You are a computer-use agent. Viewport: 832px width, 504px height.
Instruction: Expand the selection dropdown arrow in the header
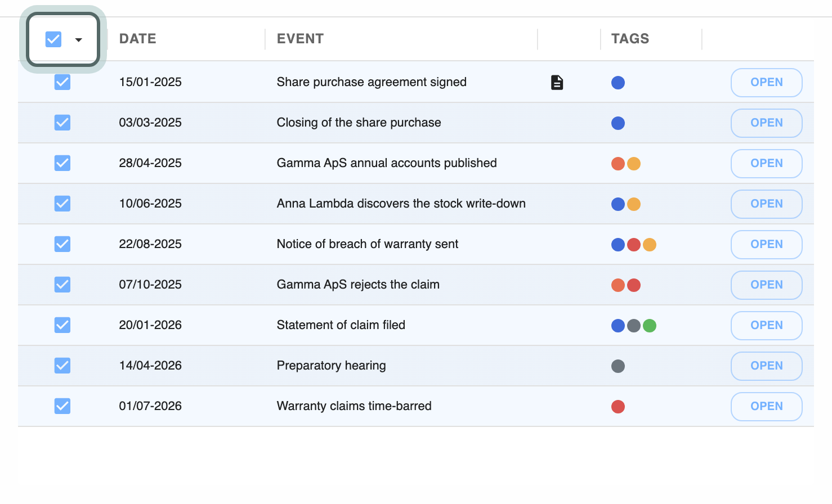[x=79, y=40]
